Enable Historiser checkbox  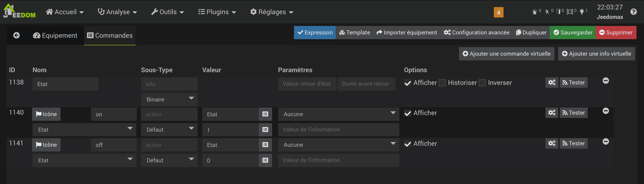click(442, 83)
